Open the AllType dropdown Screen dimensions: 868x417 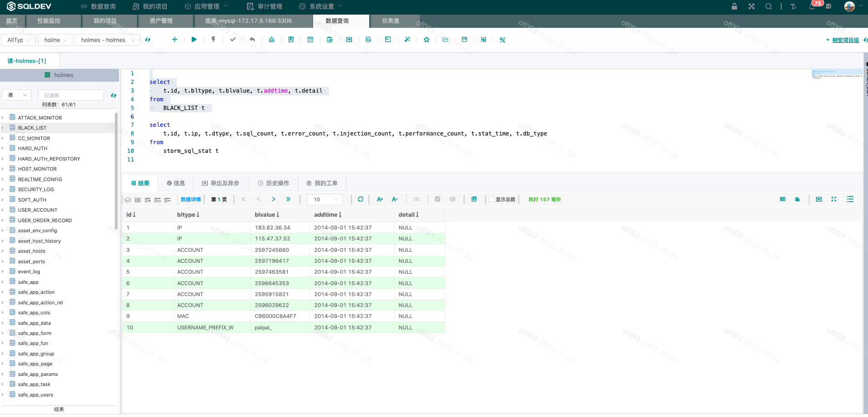pos(18,40)
